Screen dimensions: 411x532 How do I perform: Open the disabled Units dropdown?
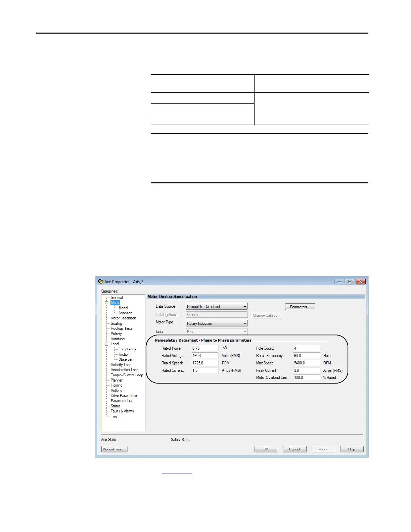[x=217, y=332]
